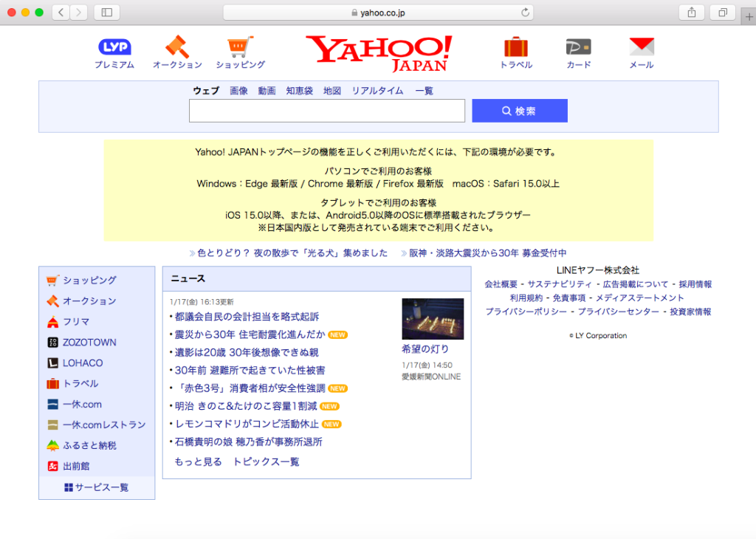Go back with Safari's back arrow
The height and width of the screenshot is (539, 756).
(61, 13)
